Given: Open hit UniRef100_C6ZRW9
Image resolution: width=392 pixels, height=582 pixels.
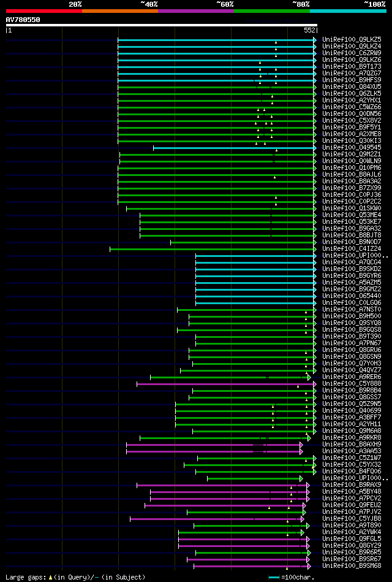Looking at the screenshot, I should pos(352,53).
